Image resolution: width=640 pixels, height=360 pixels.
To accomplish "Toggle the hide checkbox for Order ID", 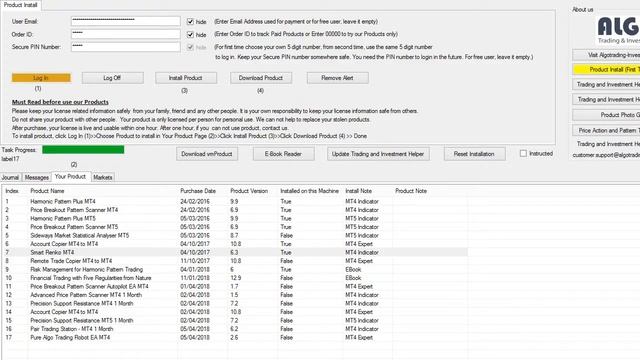I will coord(190,35).
